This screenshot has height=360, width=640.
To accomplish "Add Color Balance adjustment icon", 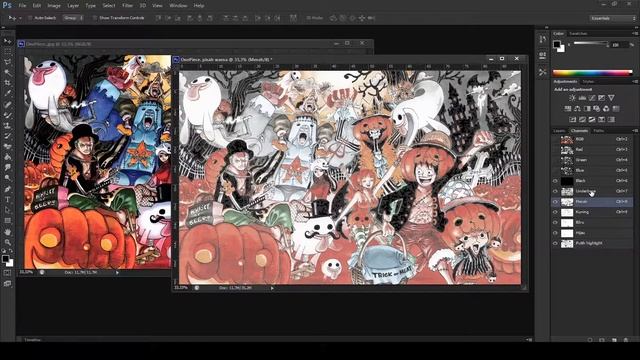I will tap(577, 109).
